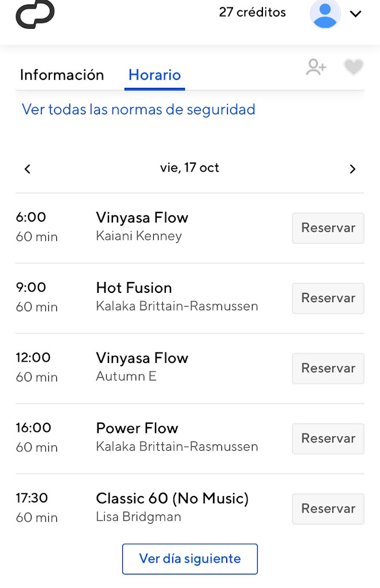Reserve the 6:00 Vinyasa Flow class
This screenshot has height=588, width=380.
(328, 228)
